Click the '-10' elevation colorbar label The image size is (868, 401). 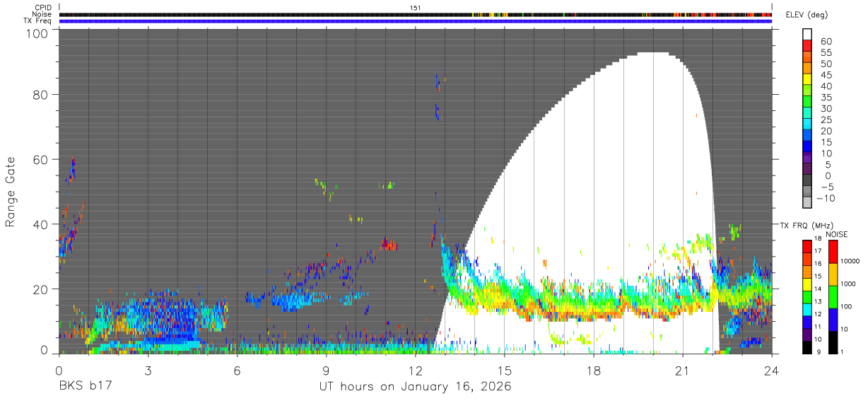pyautogui.click(x=826, y=199)
